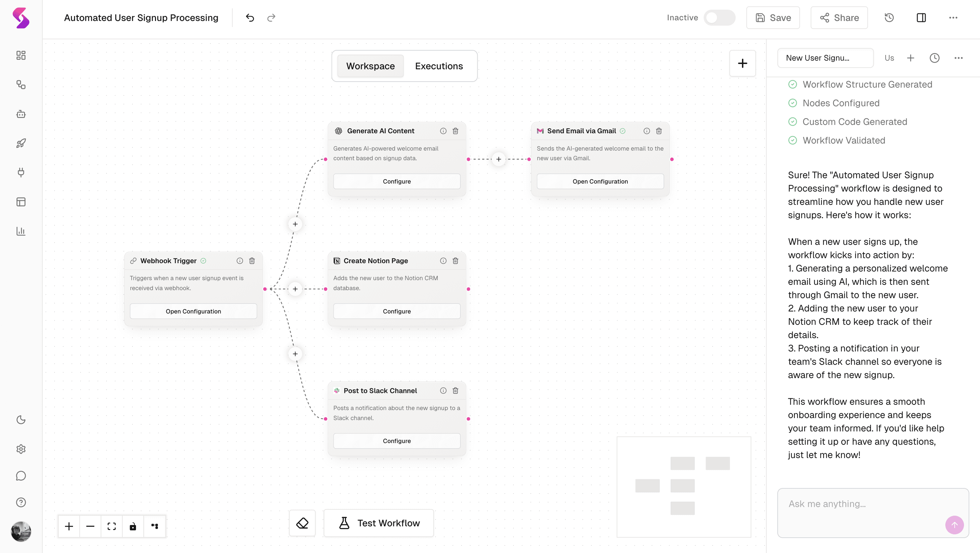980x553 pixels.
Task: Save the workflow
Action: tap(773, 18)
